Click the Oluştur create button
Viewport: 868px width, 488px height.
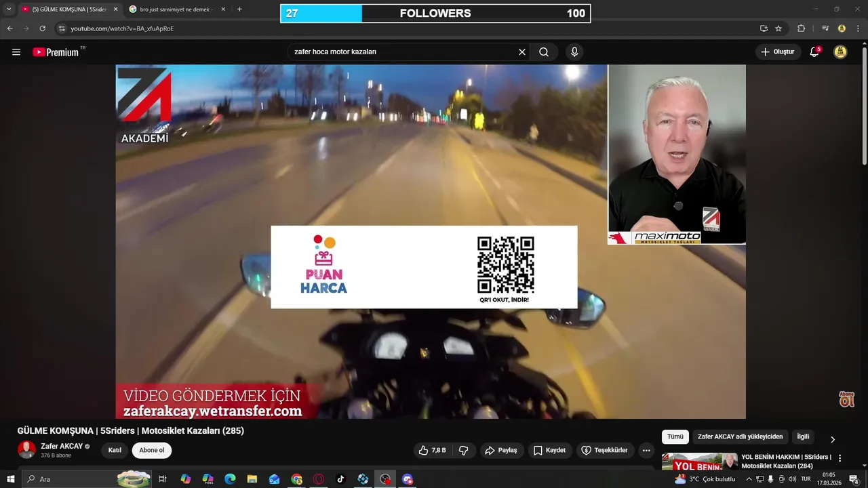777,52
